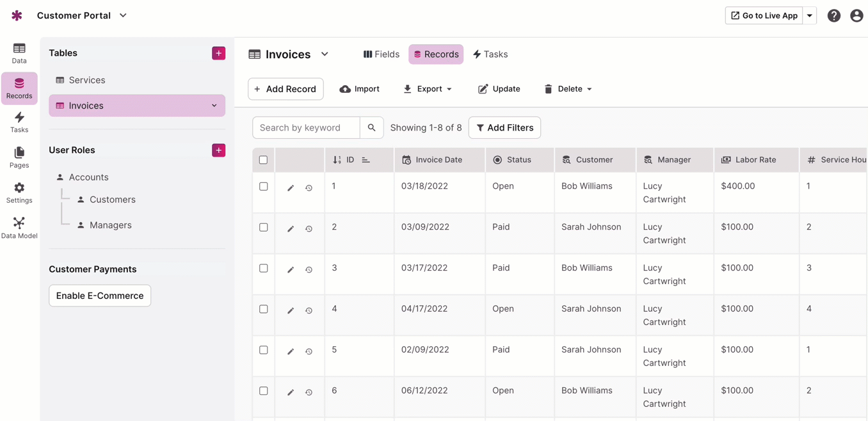Open the user account profile icon

tap(856, 16)
